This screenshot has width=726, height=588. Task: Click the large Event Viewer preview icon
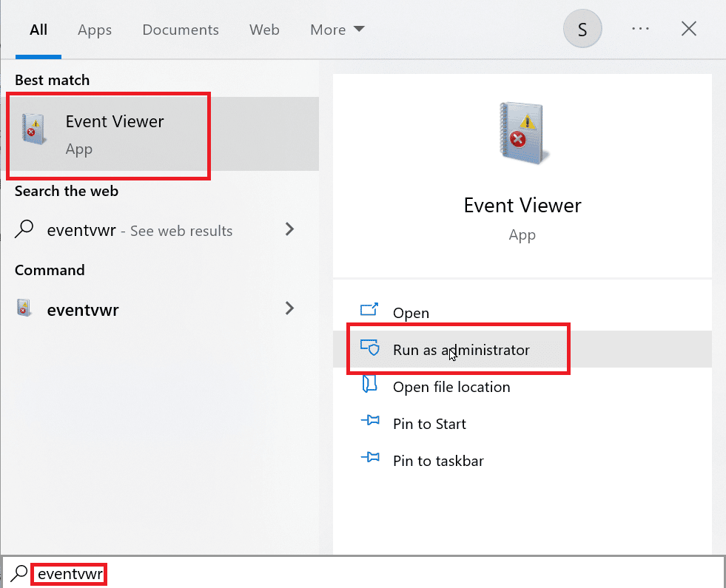[522, 133]
